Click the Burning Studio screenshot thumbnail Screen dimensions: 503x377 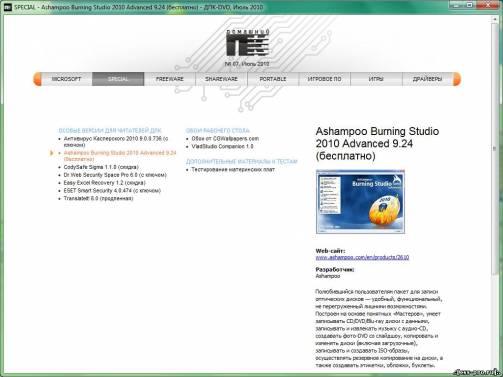point(360,201)
